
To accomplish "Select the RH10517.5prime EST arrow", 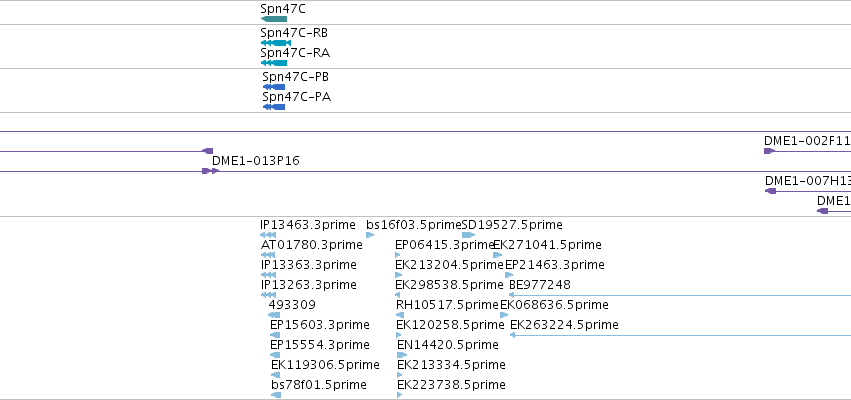I will (x=400, y=315).
